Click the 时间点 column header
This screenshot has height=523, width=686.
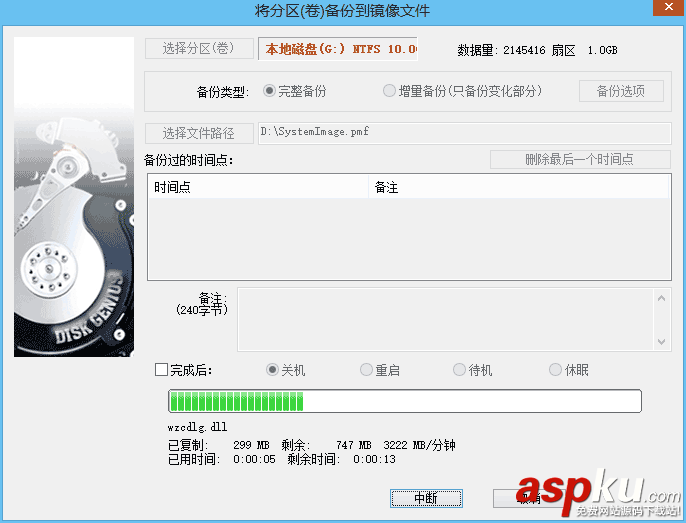pyautogui.click(x=258, y=187)
